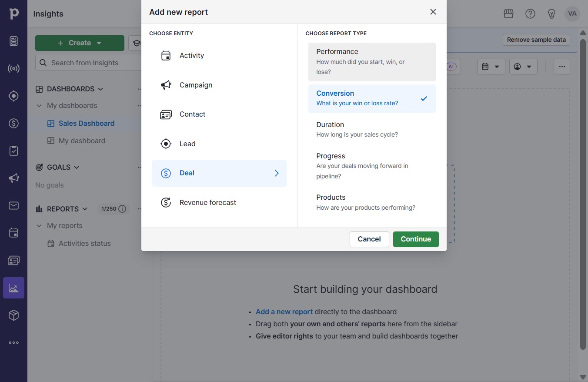
Task: Open Leads target icon in left sidebar
Action: click(x=13, y=96)
